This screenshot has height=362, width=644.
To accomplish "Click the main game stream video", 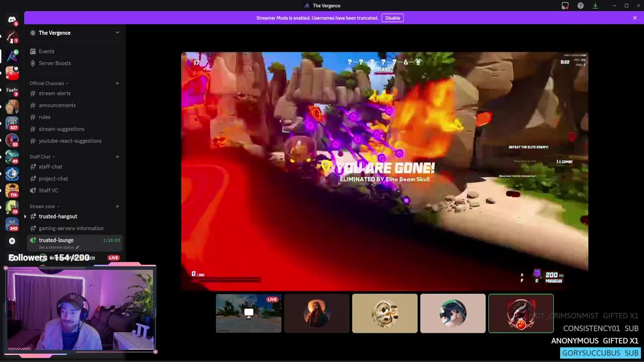I will coord(384,171).
